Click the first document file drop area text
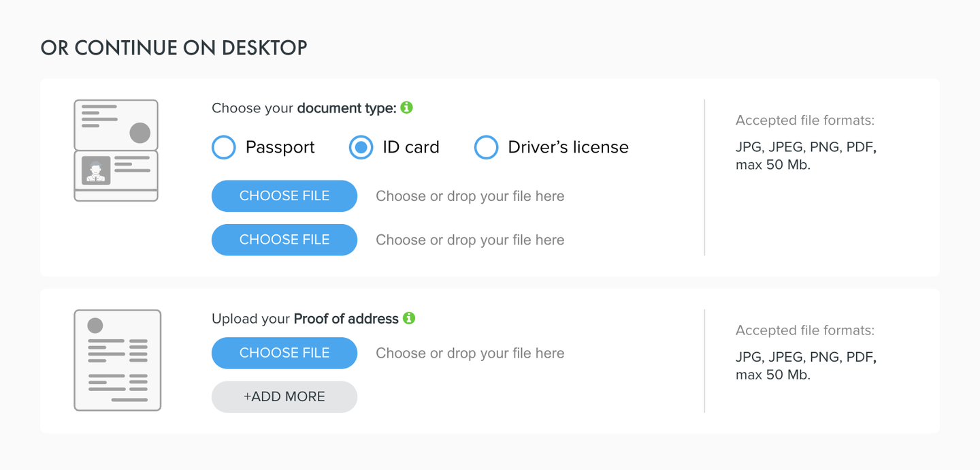 point(470,196)
